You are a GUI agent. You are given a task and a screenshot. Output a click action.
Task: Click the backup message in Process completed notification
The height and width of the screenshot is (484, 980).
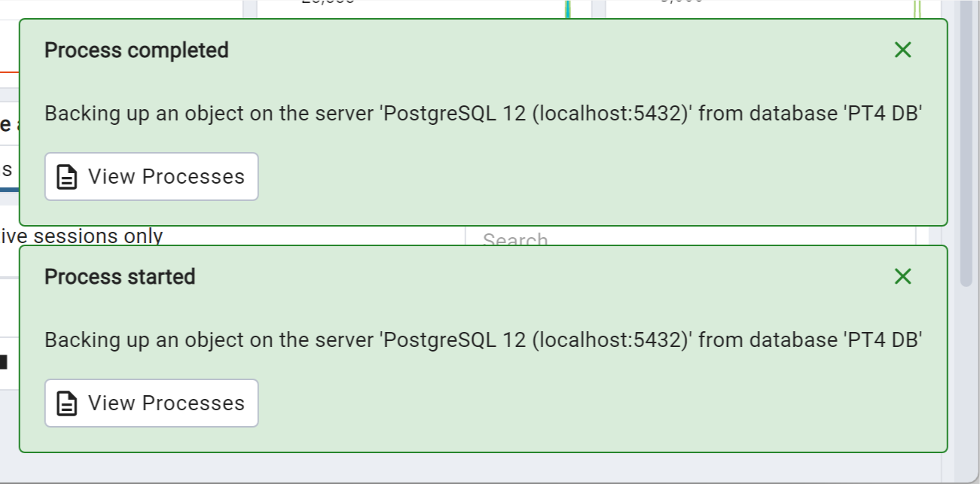tap(484, 114)
